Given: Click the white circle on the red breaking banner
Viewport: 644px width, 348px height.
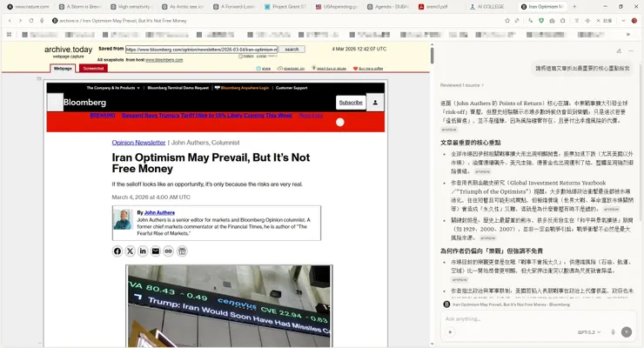Looking at the screenshot, I should (340, 123).
